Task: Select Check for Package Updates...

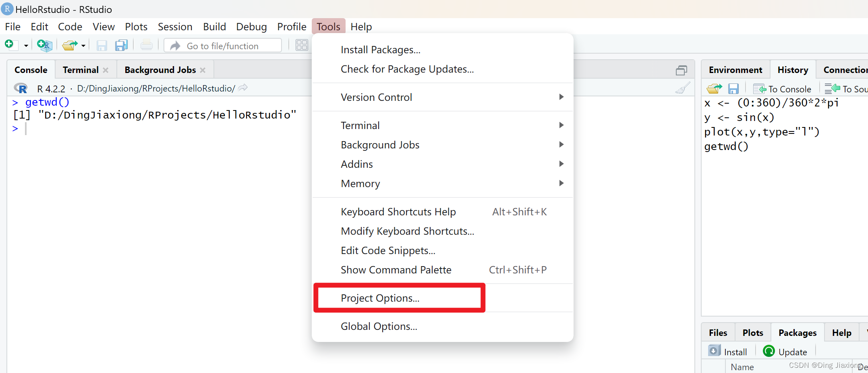Action: click(442, 69)
